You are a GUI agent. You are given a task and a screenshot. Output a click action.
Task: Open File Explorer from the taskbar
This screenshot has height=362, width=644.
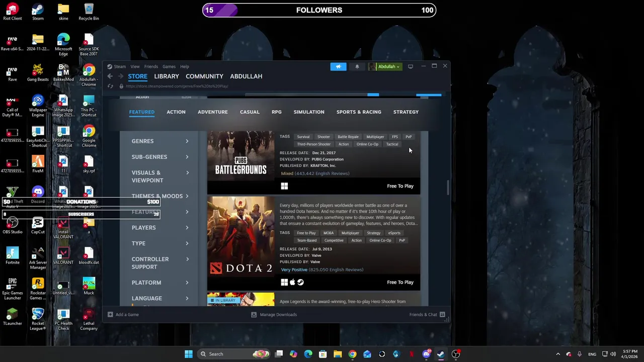pyautogui.click(x=338, y=354)
